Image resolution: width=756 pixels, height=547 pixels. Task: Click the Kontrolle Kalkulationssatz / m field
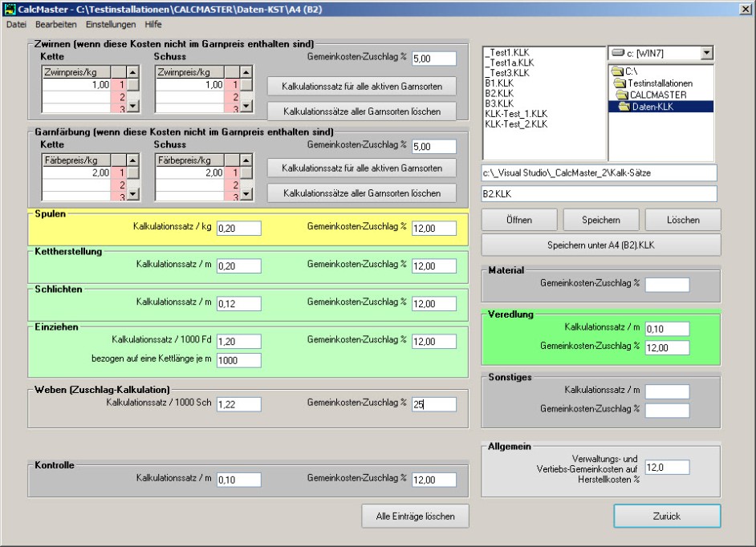click(x=239, y=480)
